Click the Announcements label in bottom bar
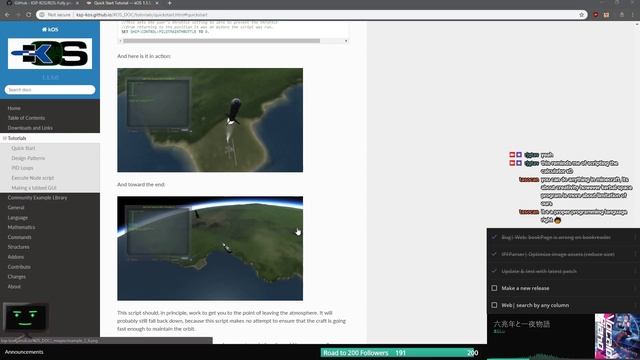Screen dimensions: 640x360 24,352
